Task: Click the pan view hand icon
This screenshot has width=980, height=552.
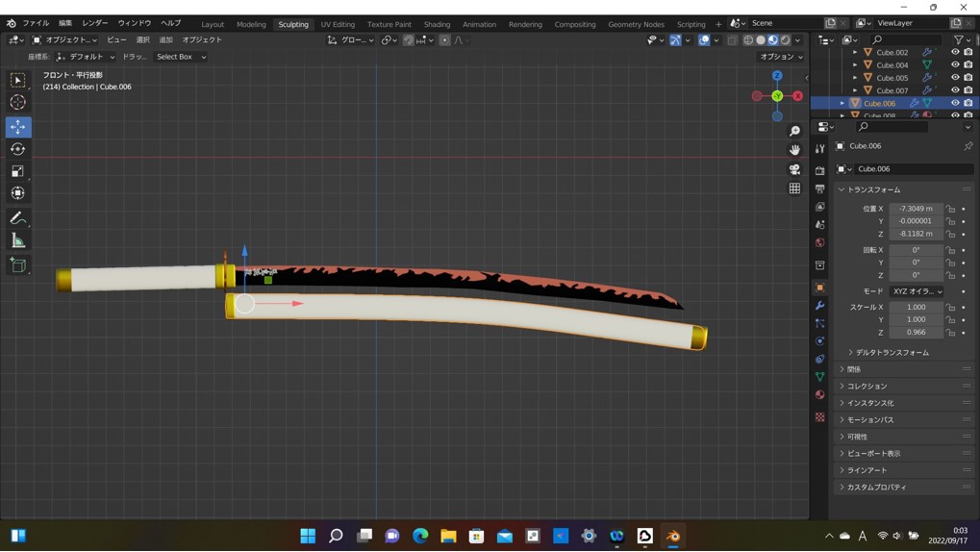Action: [794, 150]
